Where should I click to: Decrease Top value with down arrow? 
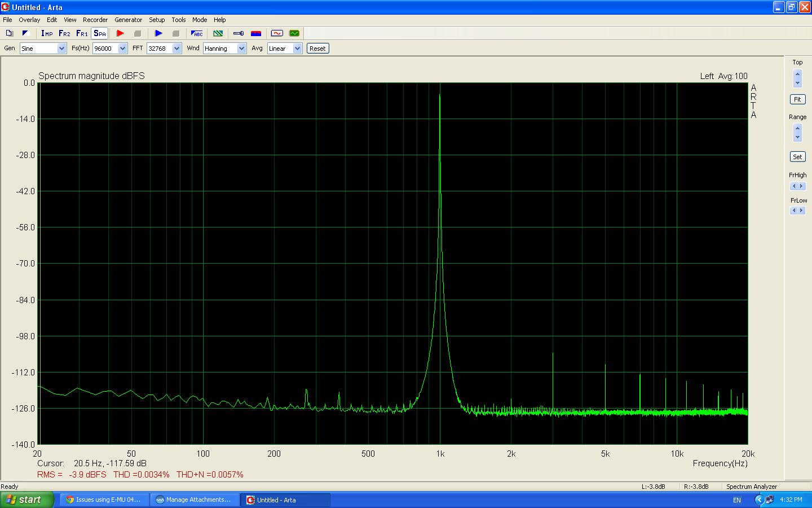click(797, 83)
